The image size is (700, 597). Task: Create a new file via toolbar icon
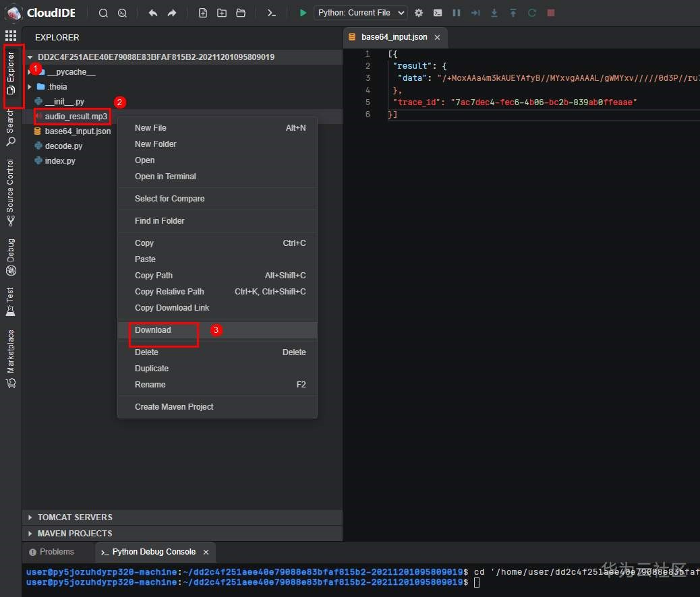pos(203,13)
